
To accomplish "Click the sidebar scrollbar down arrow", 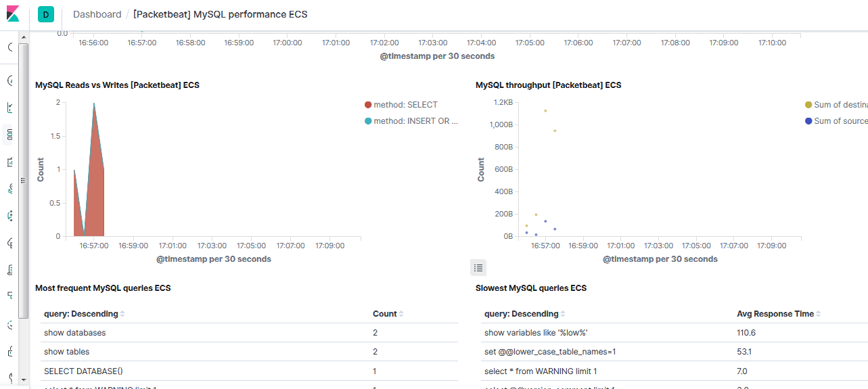I will [x=24, y=380].
